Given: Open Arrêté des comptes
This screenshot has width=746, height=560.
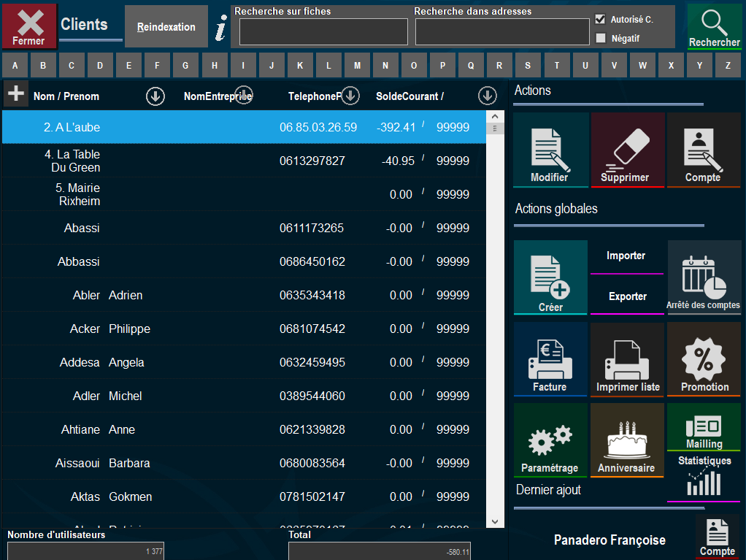Looking at the screenshot, I should pos(704,277).
